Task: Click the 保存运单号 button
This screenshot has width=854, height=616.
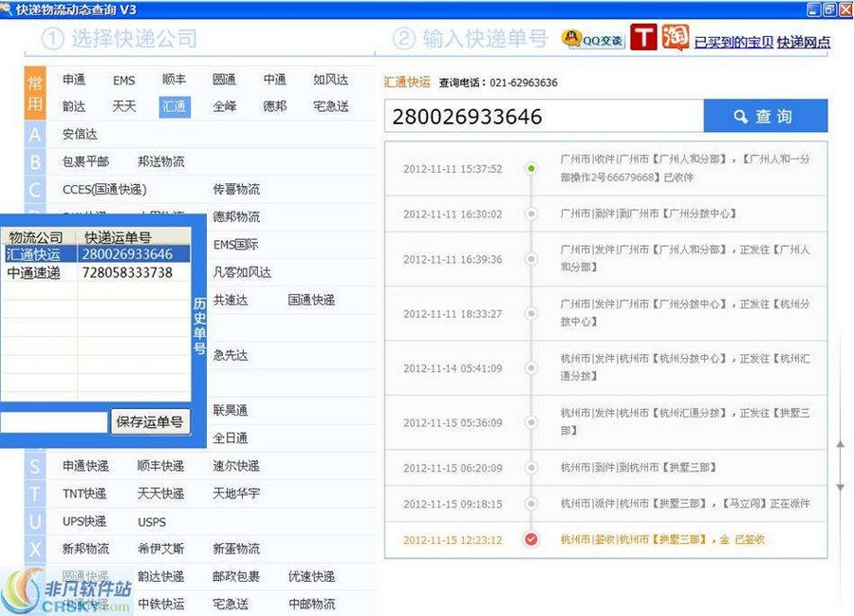Action: point(150,421)
